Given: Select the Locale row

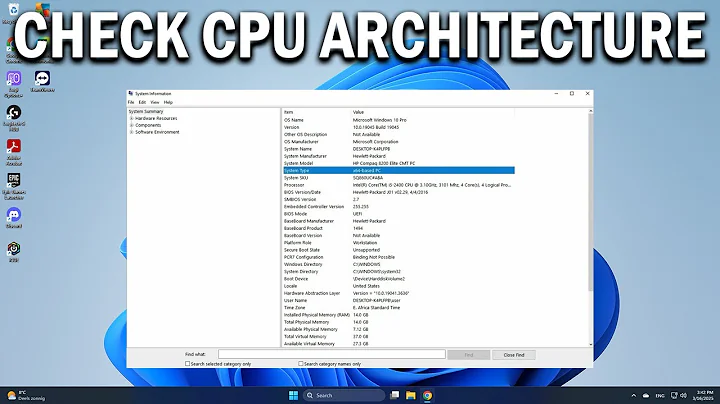Looking at the screenshot, I should point(399,286).
